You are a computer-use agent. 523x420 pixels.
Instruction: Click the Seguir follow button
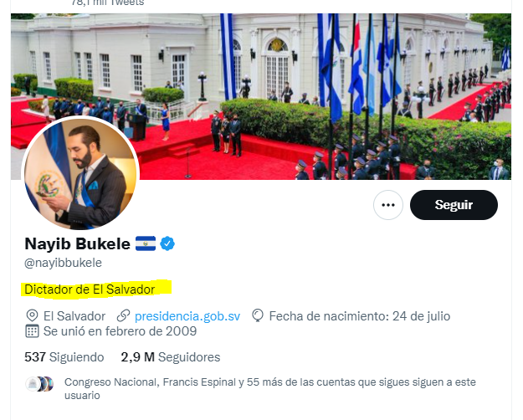click(x=454, y=205)
